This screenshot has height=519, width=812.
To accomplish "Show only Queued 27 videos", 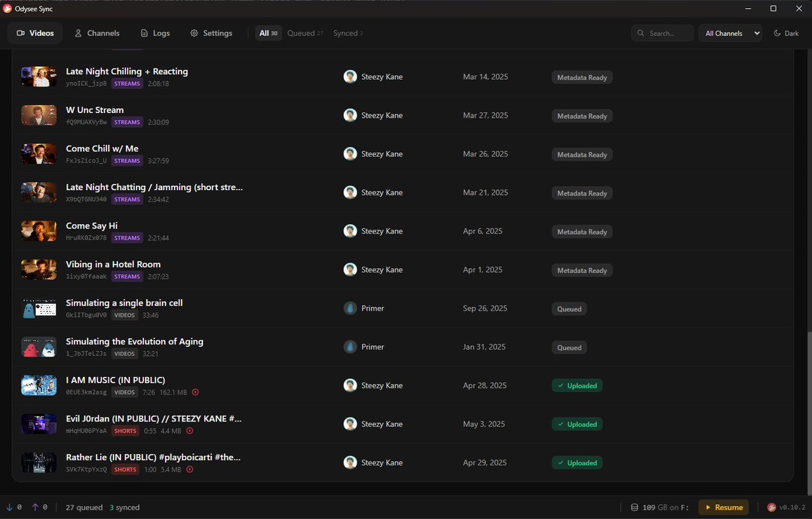I will tap(305, 33).
